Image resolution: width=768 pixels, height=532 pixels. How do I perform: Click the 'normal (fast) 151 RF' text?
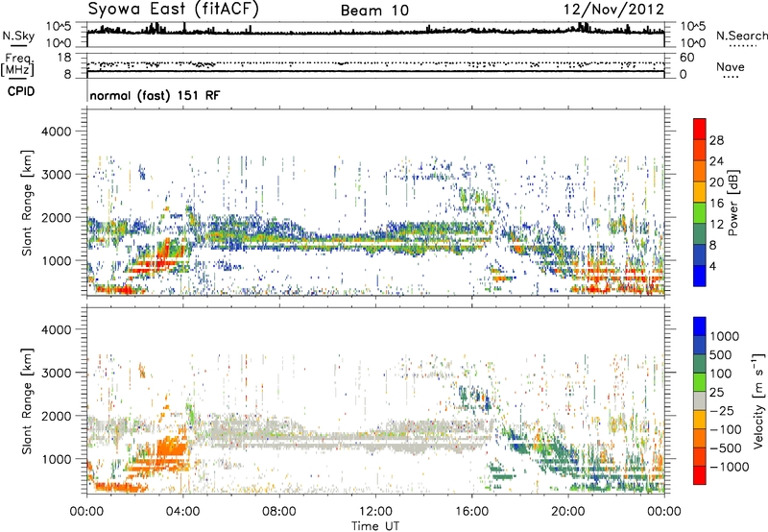(x=155, y=95)
